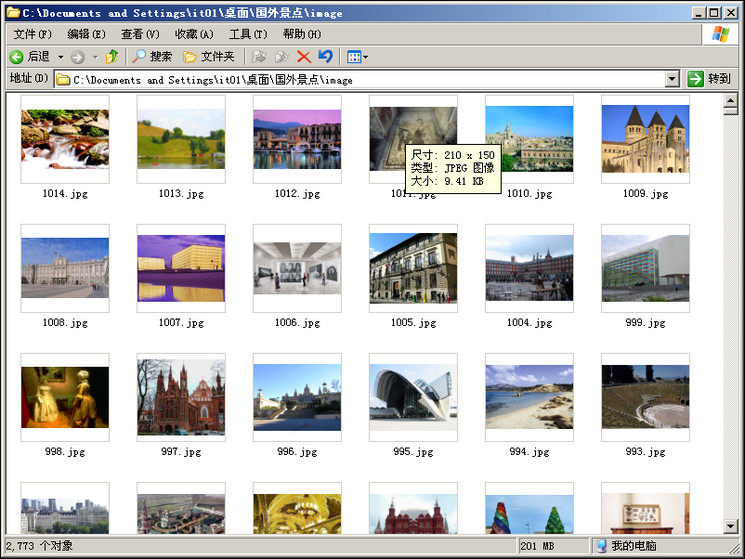Image resolution: width=745 pixels, height=559 pixels.
Task: Open the 文件(F) menu
Action: (32, 34)
